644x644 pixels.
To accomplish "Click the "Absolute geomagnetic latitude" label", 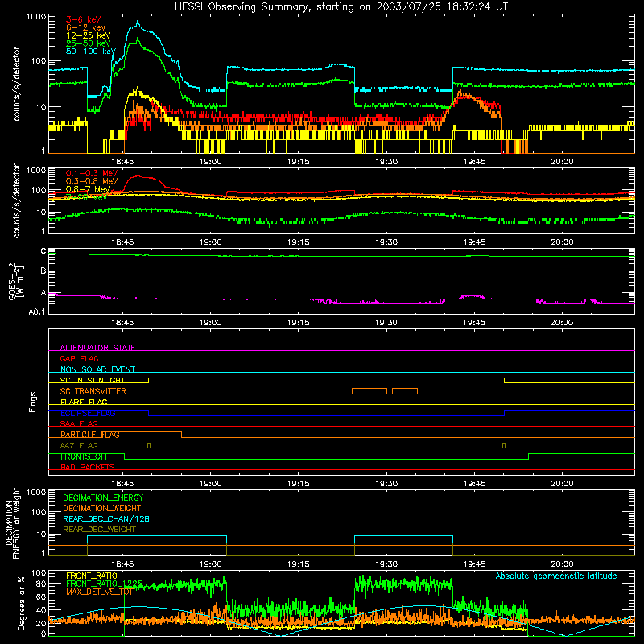I will coord(556,576).
